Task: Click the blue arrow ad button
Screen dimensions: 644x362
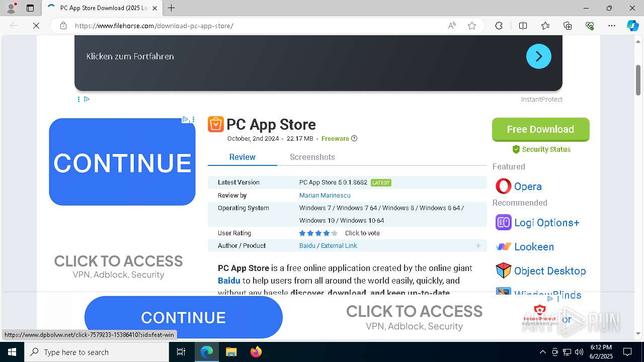Action: pyautogui.click(x=538, y=56)
